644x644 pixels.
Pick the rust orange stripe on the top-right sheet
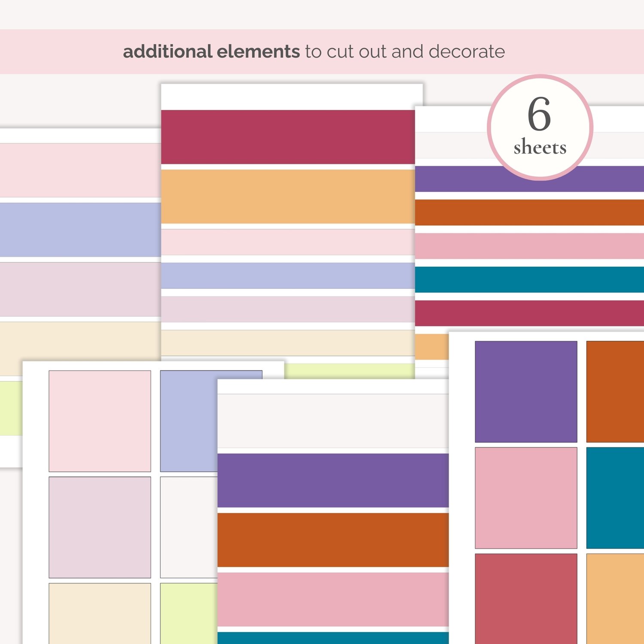529,213
